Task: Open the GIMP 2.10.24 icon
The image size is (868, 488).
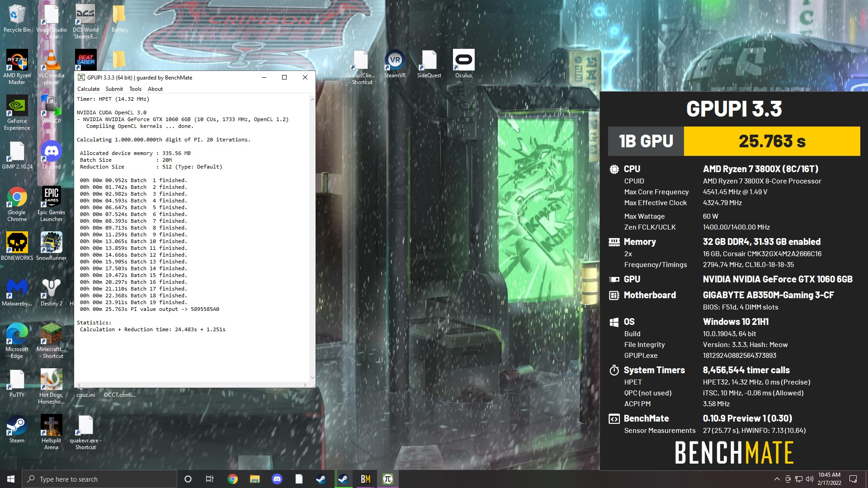Action: pos(17,155)
